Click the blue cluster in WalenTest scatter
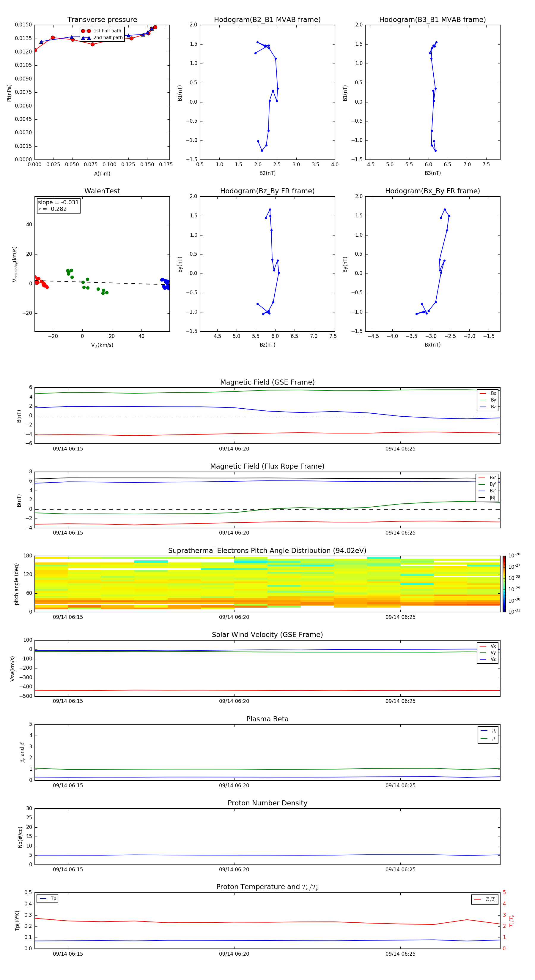Screen dimensions: 535x980 [x=165, y=284]
